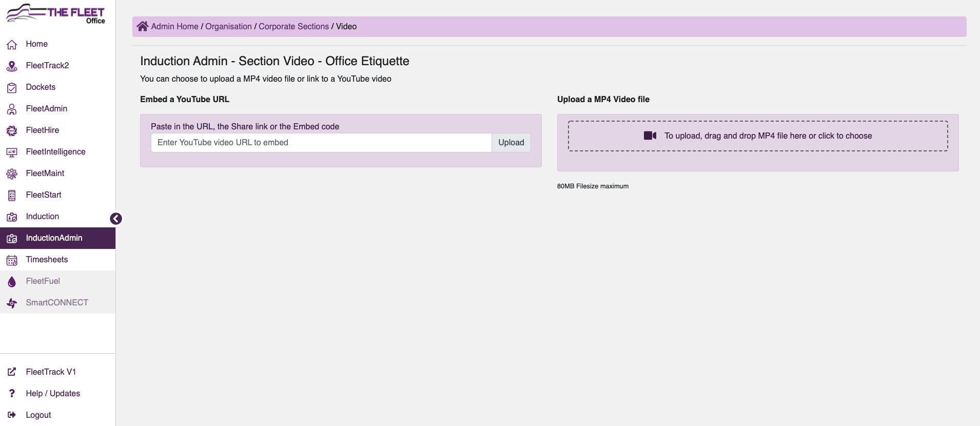Open FleetTrack V1 link
Image resolution: width=980 pixels, height=426 pixels.
(x=57, y=372)
